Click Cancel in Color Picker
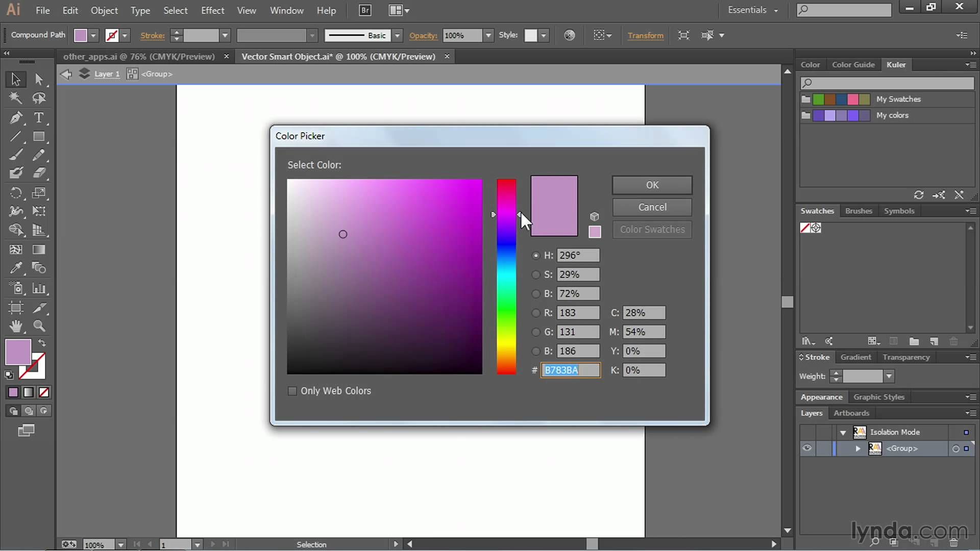Viewport: 980px width, 551px height. (652, 207)
